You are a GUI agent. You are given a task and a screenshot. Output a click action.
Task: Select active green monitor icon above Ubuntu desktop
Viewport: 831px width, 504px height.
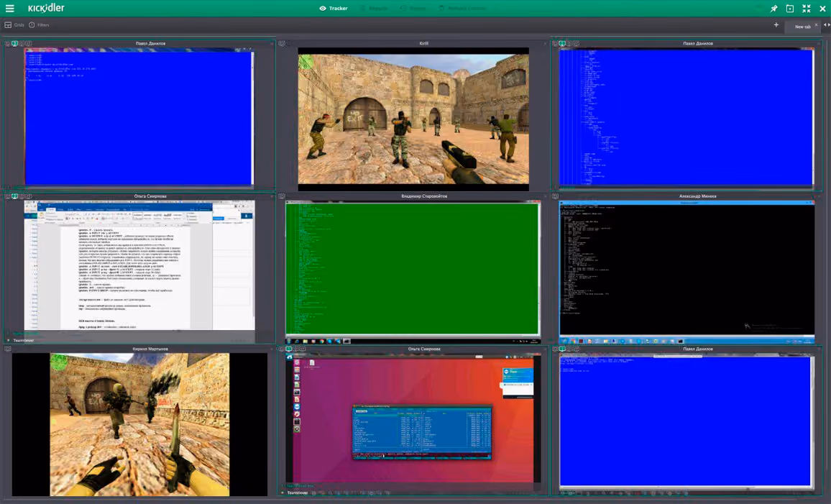[289, 349]
